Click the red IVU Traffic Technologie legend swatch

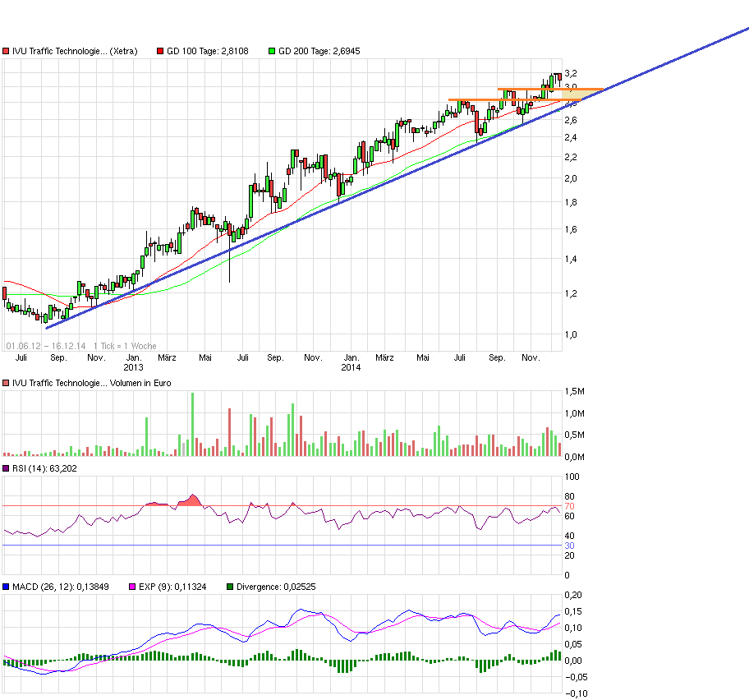tap(6, 51)
